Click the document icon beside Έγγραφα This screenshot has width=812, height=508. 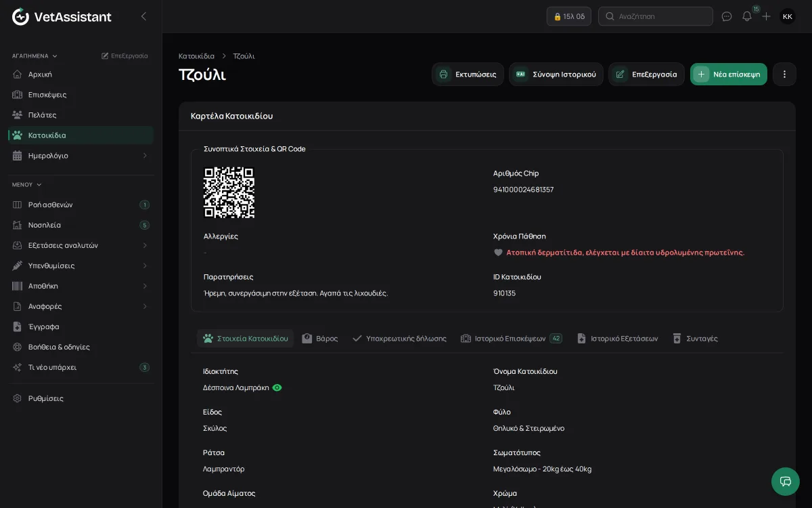click(18, 326)
